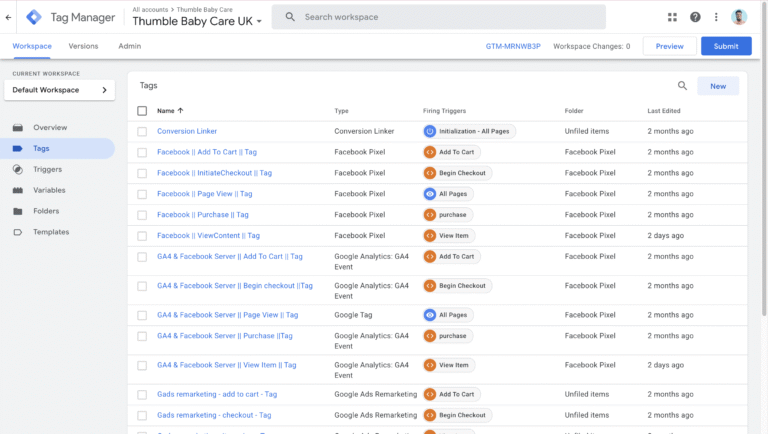Expand the Thumble Baby Care UK container dropdown
This screenshot has width=768, height=434.
click(x=260, y=21)
